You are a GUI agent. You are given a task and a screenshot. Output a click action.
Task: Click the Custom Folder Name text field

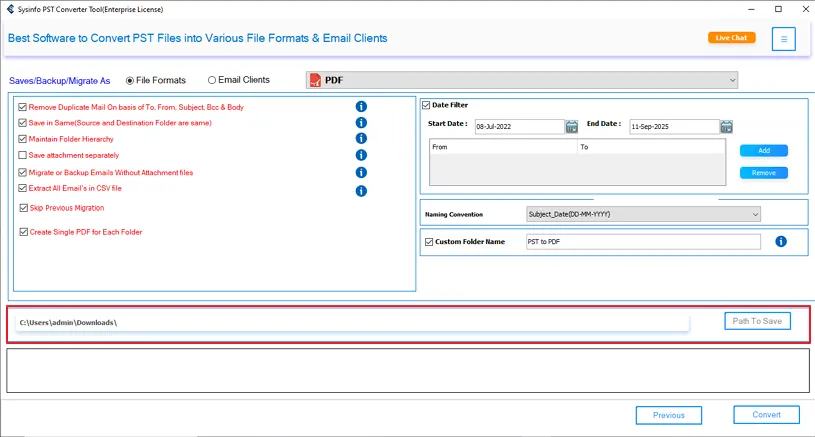643,242
